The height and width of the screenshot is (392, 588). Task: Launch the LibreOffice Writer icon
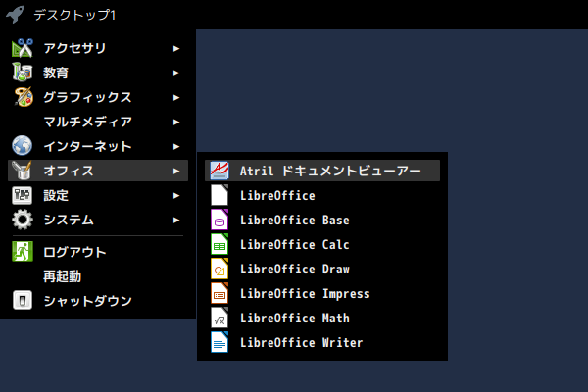pos(220,342)
